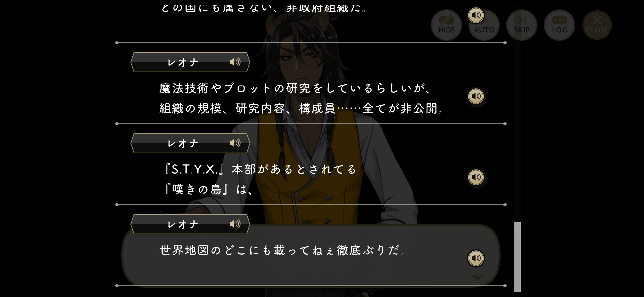Click the down arrow in dialogue box
The width and height of the screenshot is (644, 297).
tap(478, 277)
